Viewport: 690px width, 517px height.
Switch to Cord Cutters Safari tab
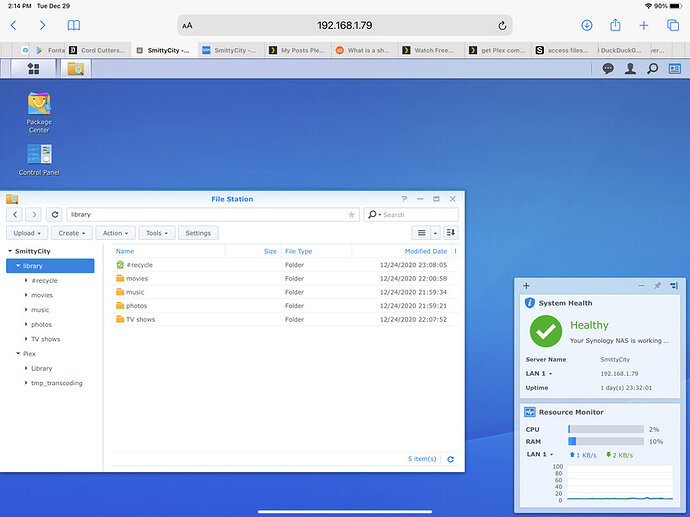(x=98, y=50)
